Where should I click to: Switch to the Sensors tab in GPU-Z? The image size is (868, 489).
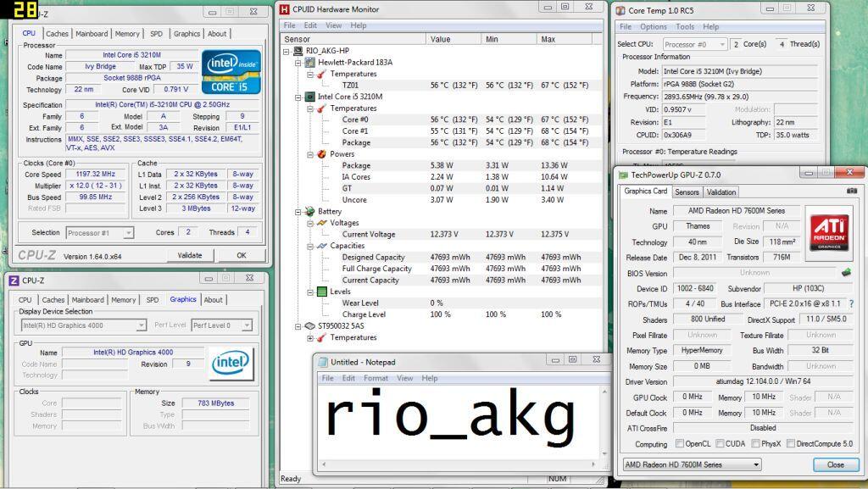[x=687, y=192]
